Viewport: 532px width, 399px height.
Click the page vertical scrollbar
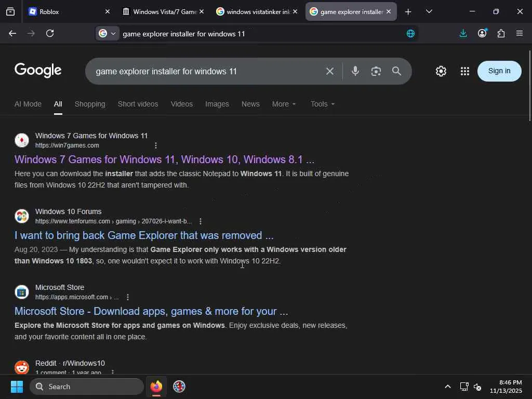pyautogui.click(x=529, y=86)
